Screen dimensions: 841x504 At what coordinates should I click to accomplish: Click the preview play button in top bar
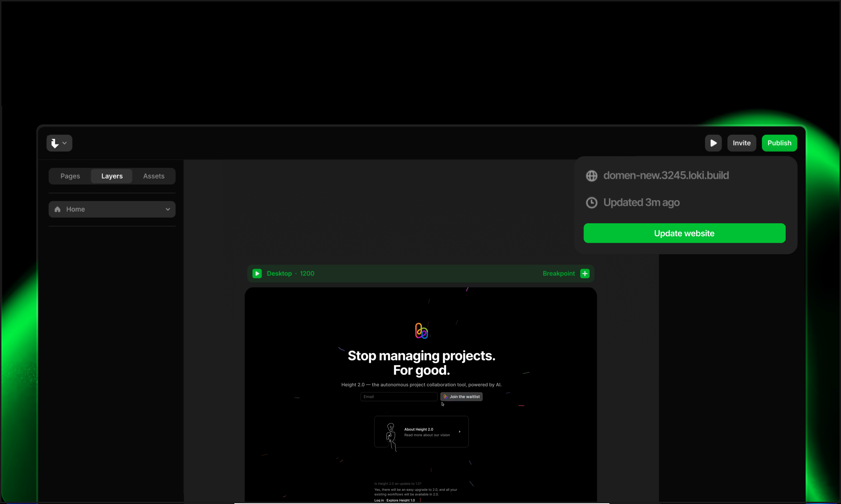coord(713,143)
